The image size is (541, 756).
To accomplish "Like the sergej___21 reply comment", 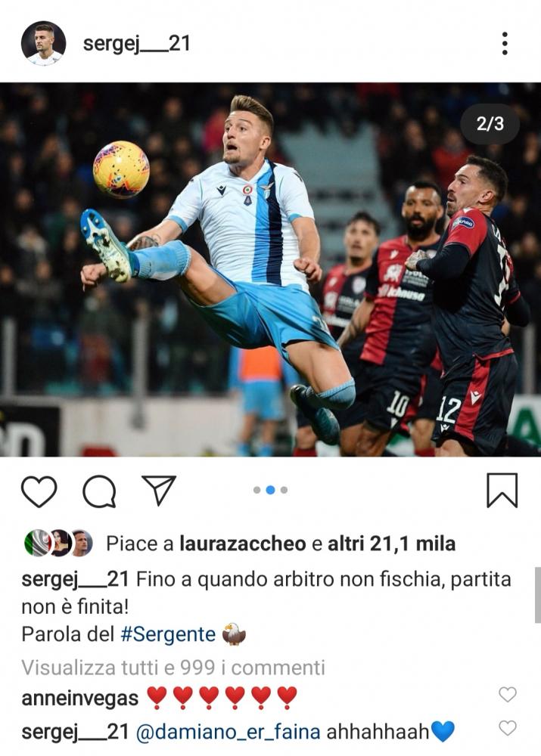I will [507, 727].
